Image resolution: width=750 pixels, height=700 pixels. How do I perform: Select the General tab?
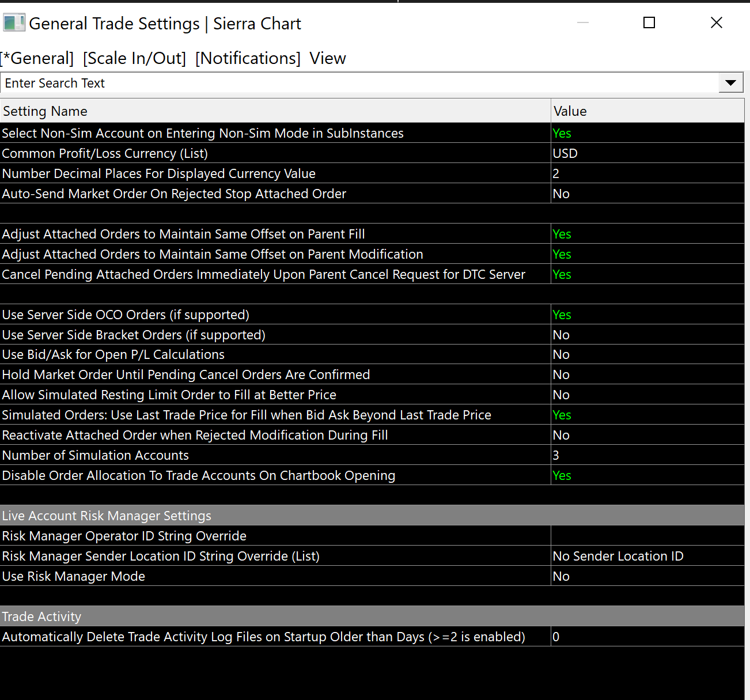(x=38, y=58)
